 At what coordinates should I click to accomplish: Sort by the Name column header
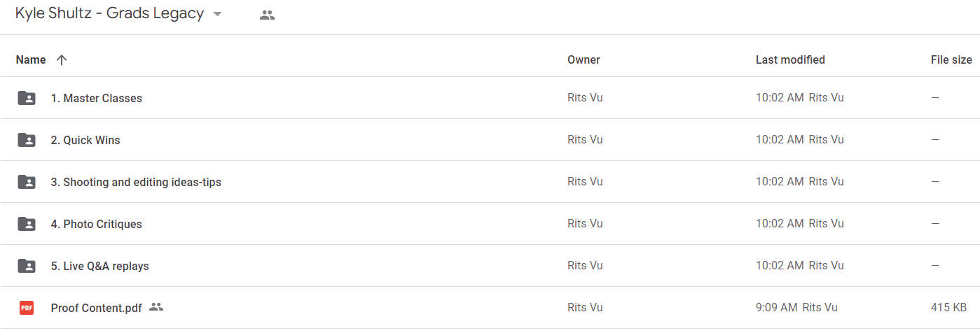coord(31,60)
